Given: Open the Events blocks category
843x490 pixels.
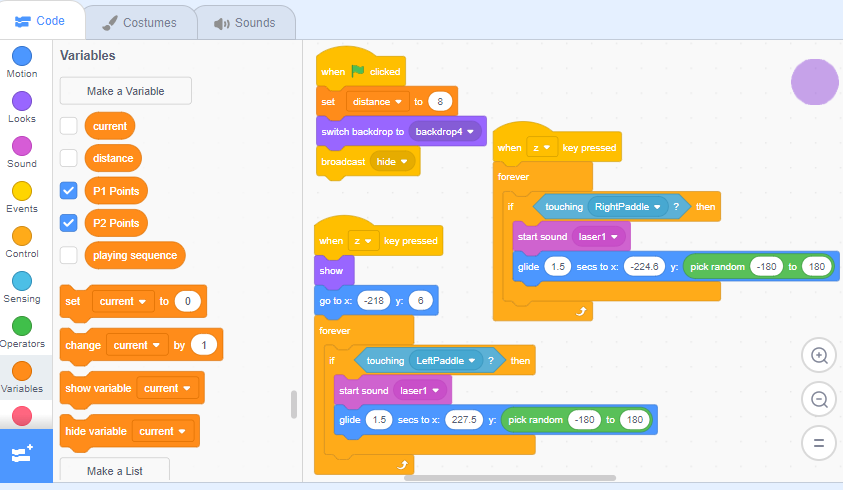Looking at the screenshot, I should tap(22, 198).
